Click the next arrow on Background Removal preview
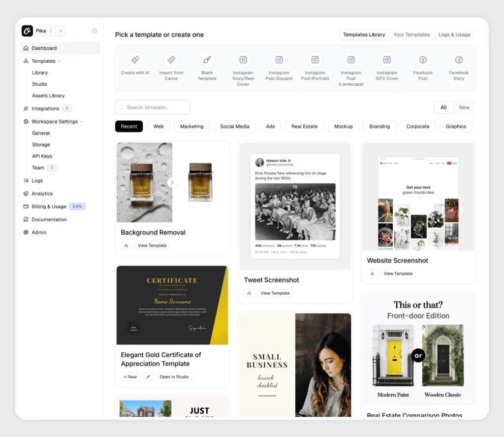 [172, 182]
